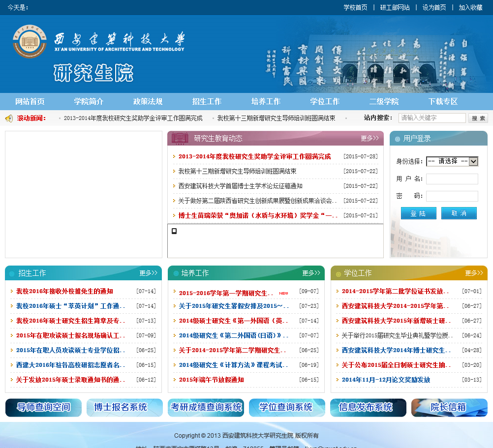Open 2014年11月-12月论文奖励发放
The width and height of the screenshot is (493, 448).
click(386, 380)
